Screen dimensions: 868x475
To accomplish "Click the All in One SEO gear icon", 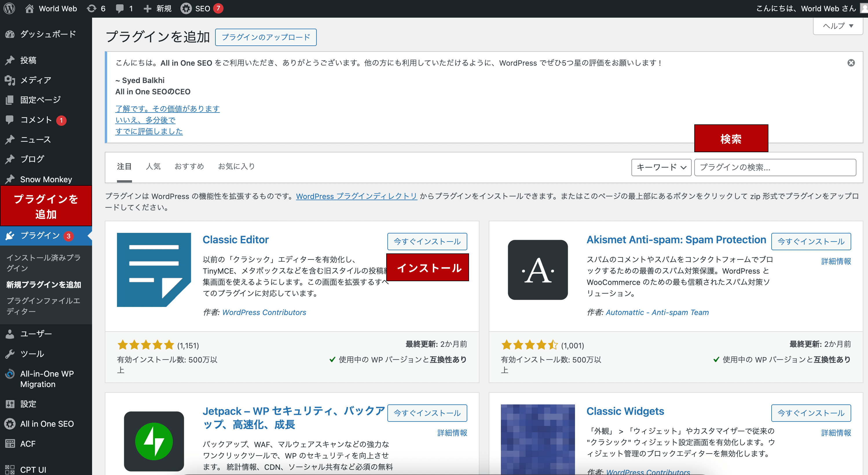I will pos(10,424).
